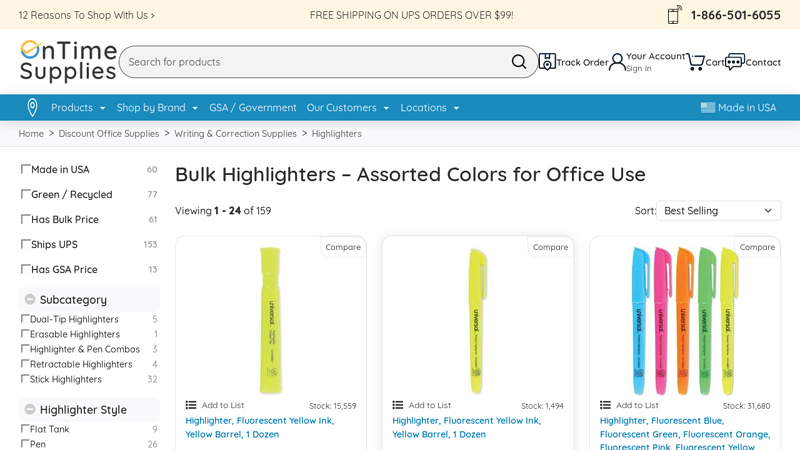
Task: Click the Highlighters breadcrumb
Action: point(337,134)
